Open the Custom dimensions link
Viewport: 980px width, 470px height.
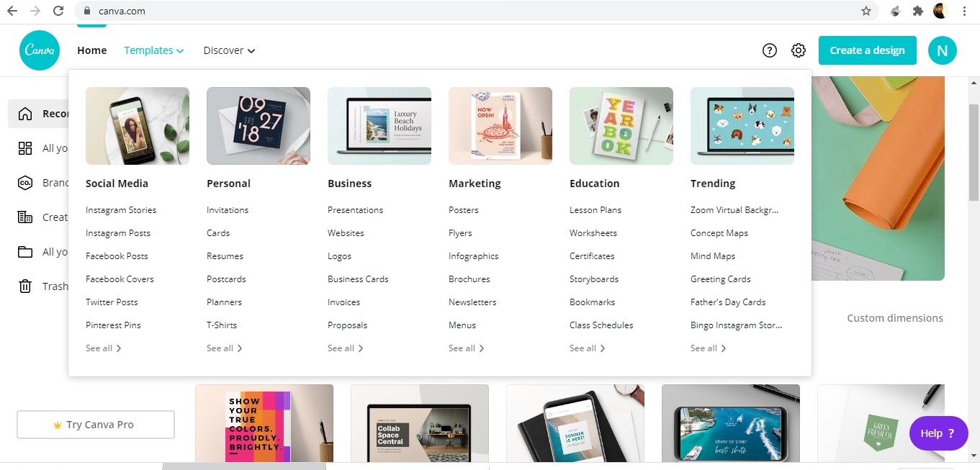pyautogui.click(x=895, y=318)
